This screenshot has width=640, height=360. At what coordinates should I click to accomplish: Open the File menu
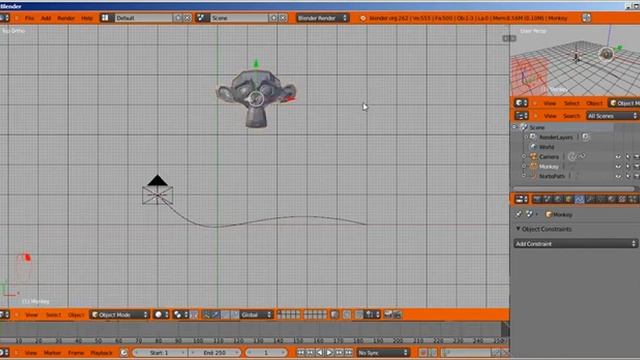pos(29,18)
